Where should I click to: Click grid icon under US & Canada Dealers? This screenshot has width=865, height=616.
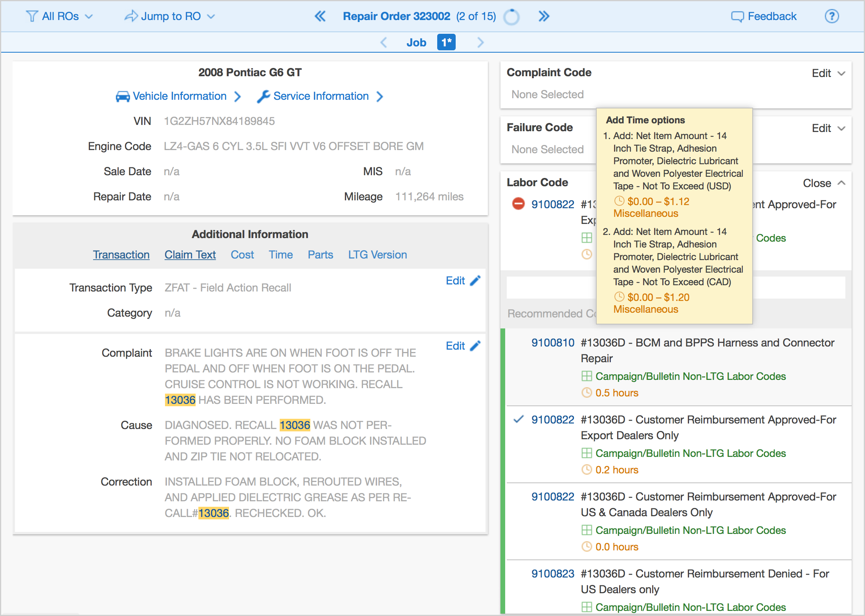click(586, 530)
